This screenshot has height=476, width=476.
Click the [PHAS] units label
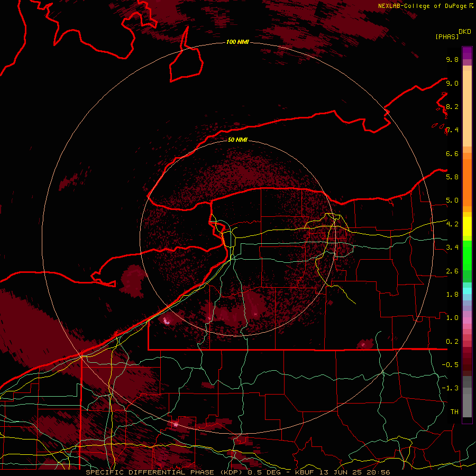tap(447, 36)
